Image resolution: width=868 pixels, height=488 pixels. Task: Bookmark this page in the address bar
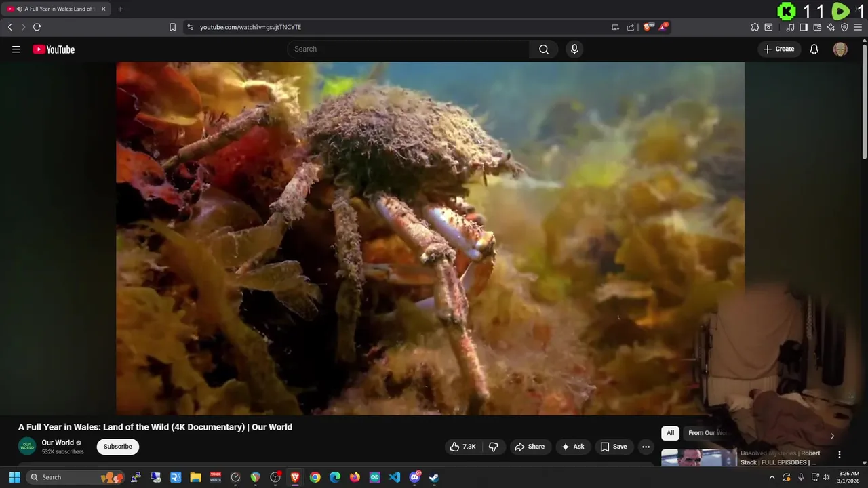172,27
